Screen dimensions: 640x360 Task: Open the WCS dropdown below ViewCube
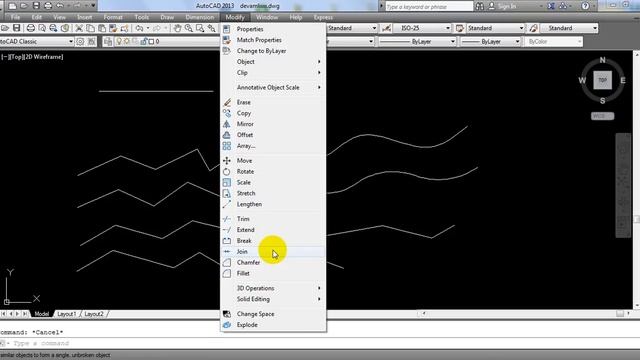pos(602,116)
